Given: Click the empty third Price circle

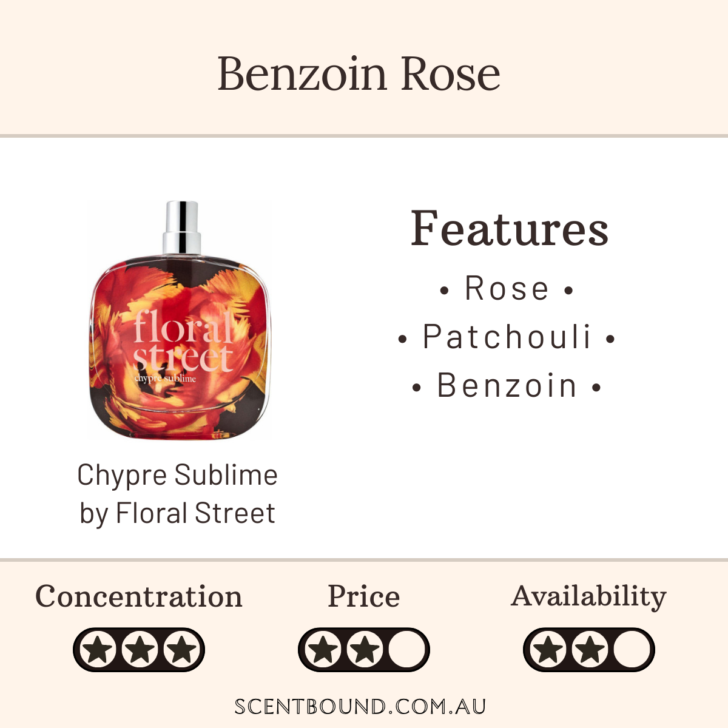Looking at the screenshot, I should tap(406, 650).
